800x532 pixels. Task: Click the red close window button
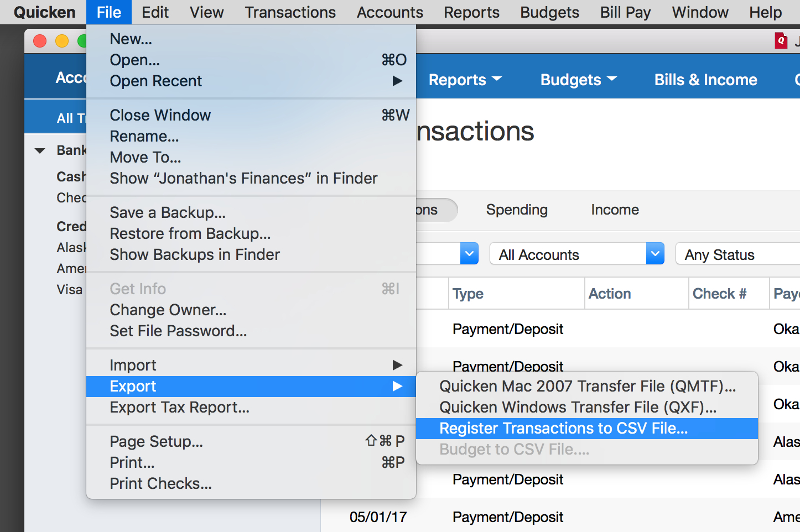click(40, 40)
